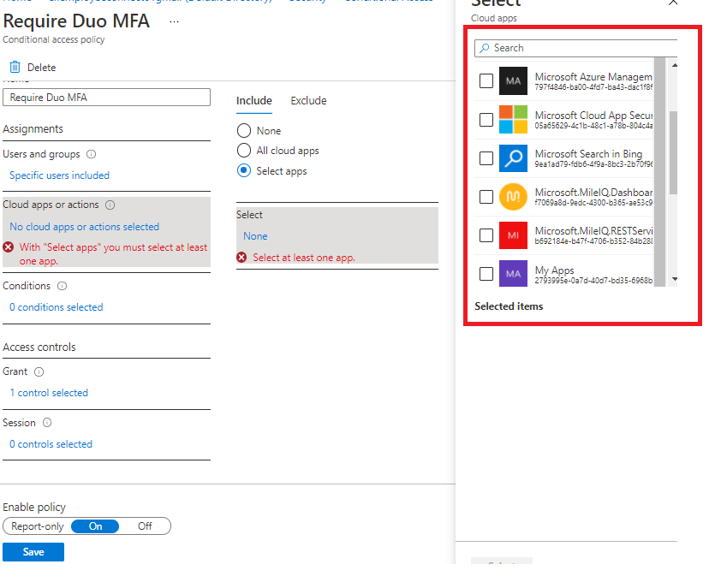This screenshot has width=727, height=588.
Task: Check Microsoft Azure Management checkbox
Action: [x=486, y=80]
